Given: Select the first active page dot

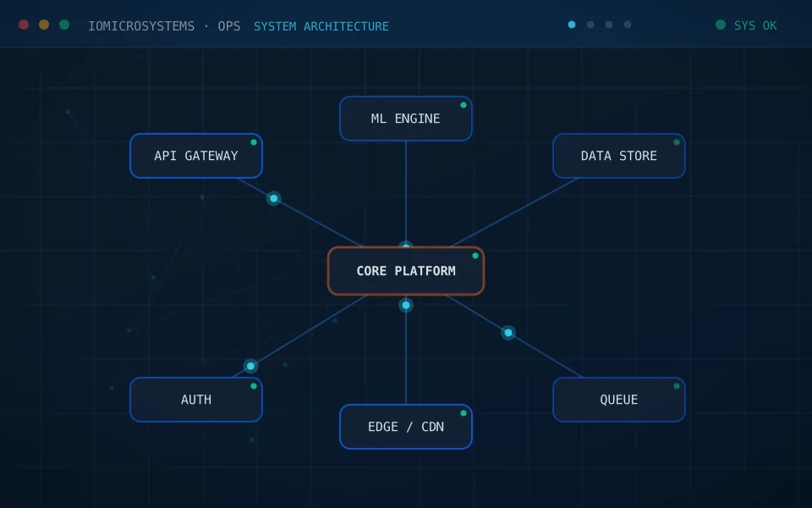Looking at the screenshot, I should [572, 25].
